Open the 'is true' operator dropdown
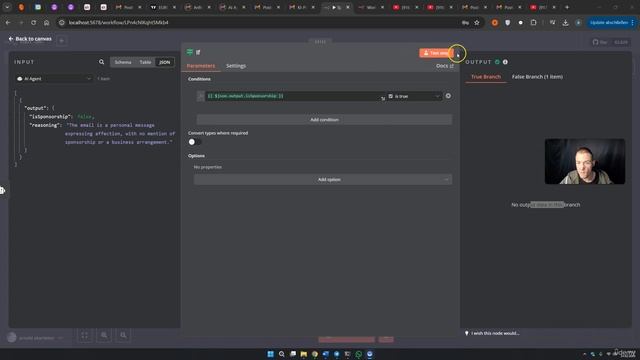The height and width of the screenshot is (360, 640). click(x=414, y=96)
